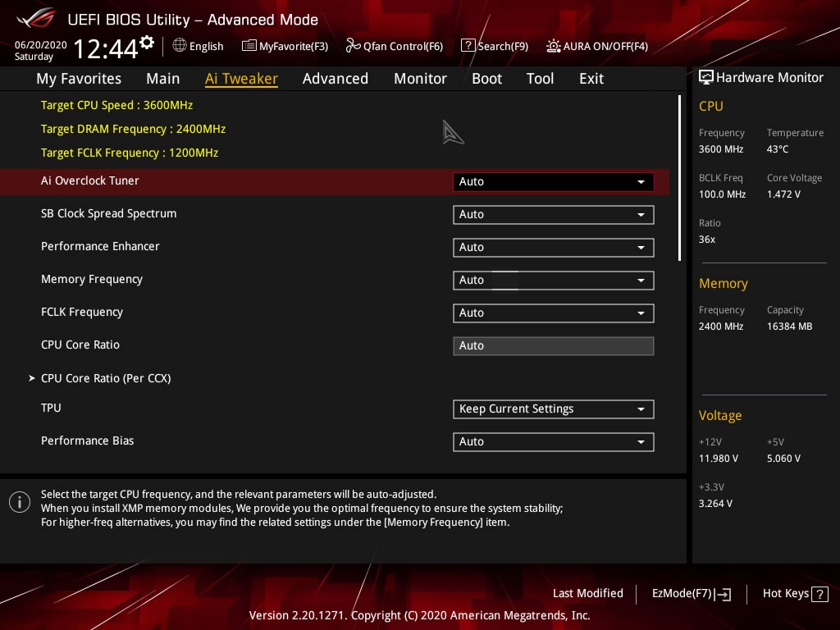840x630 pixels.
Task: Open the TPU Keep Current Settings dropdown
Action: pyautogui.click(x=553, y=409)
